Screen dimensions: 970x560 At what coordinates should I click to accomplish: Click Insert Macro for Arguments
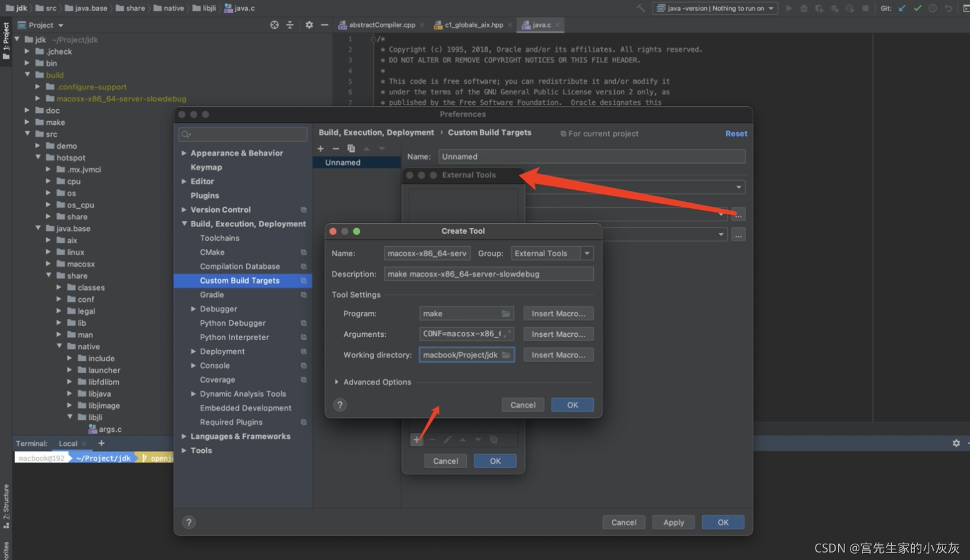558,334
